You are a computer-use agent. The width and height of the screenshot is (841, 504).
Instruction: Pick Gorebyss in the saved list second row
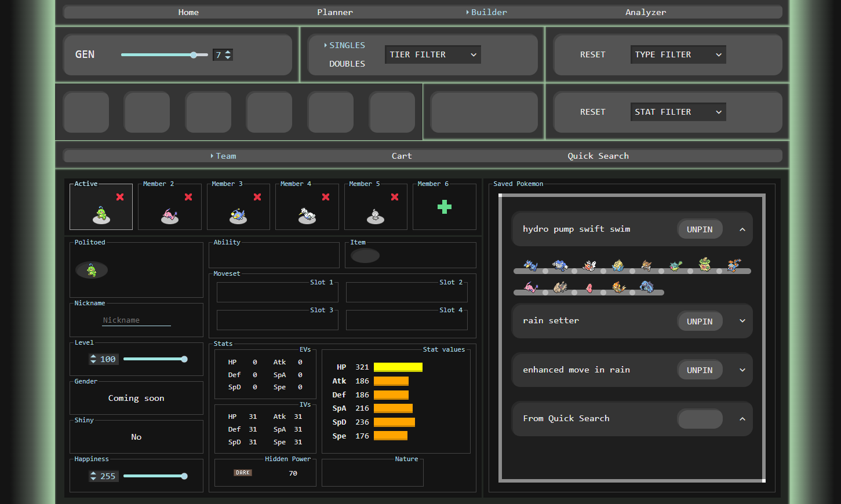[531, 287]
